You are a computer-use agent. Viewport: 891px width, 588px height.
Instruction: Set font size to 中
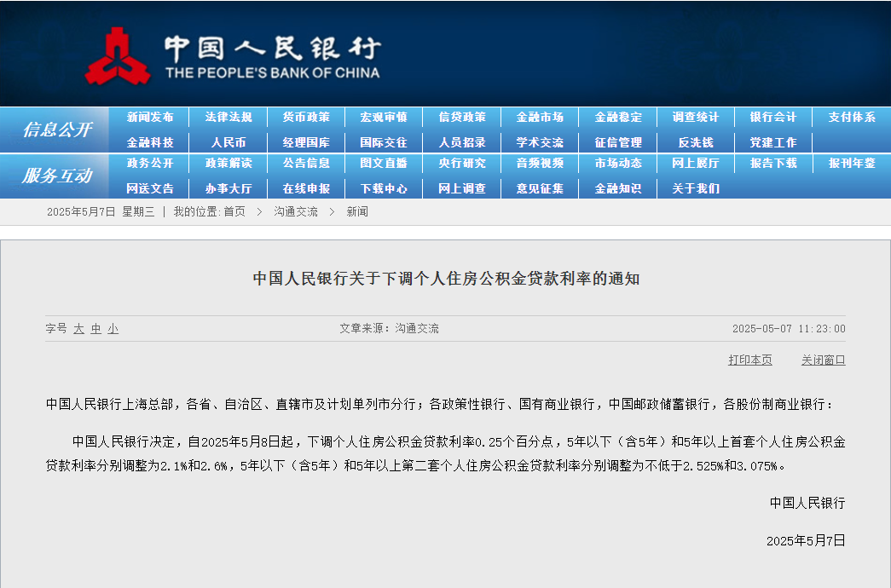[x=96, y=329]
